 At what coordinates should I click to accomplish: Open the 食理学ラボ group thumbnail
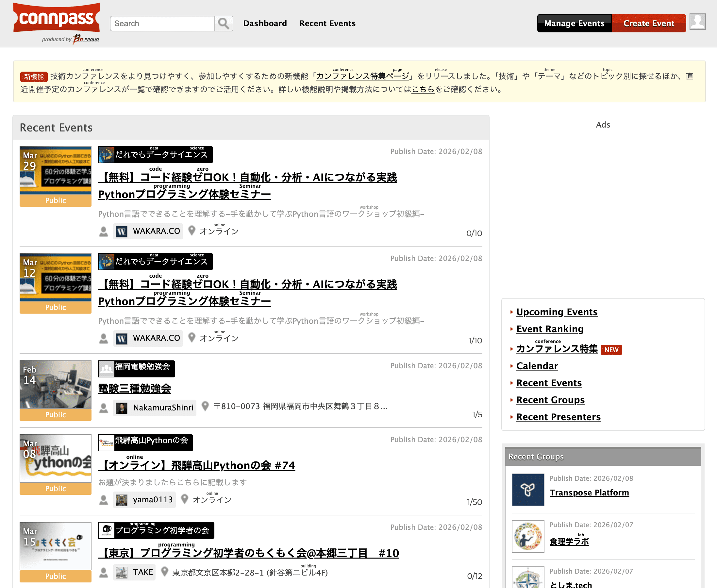pos(528,536)
